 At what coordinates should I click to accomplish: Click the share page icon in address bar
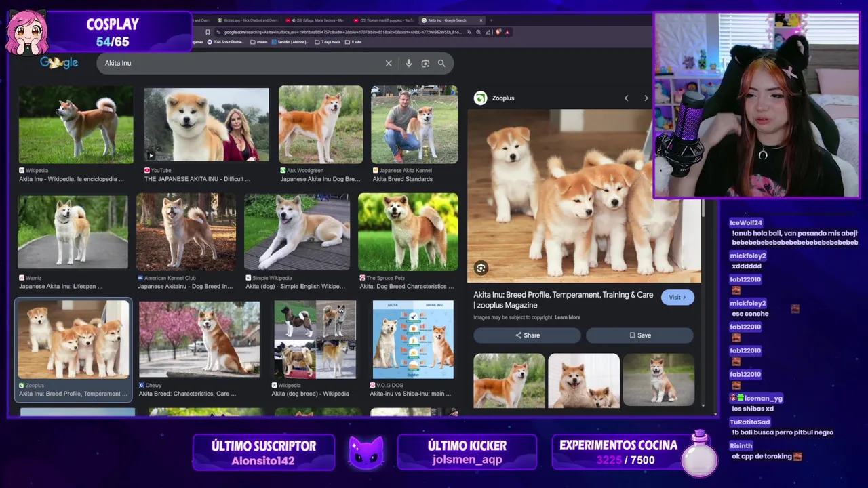point(488,32)
